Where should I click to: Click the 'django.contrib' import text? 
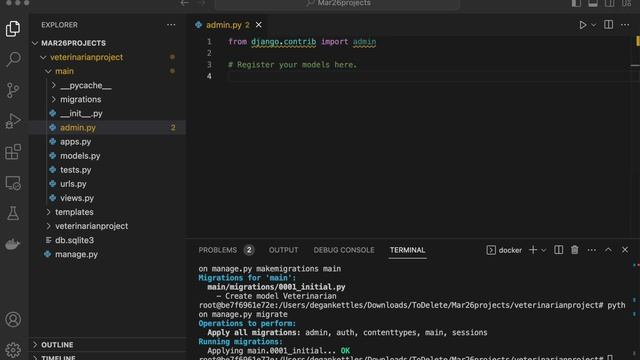[x=283, y=42]
